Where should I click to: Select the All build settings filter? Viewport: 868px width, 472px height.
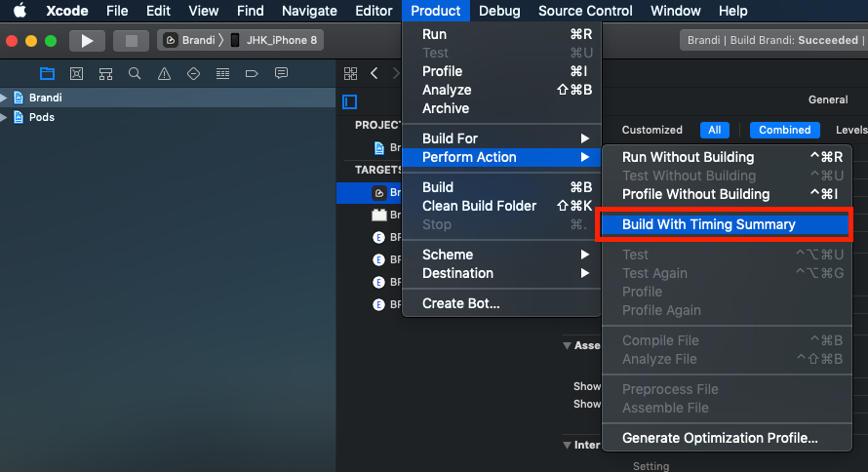coord(714,130)
